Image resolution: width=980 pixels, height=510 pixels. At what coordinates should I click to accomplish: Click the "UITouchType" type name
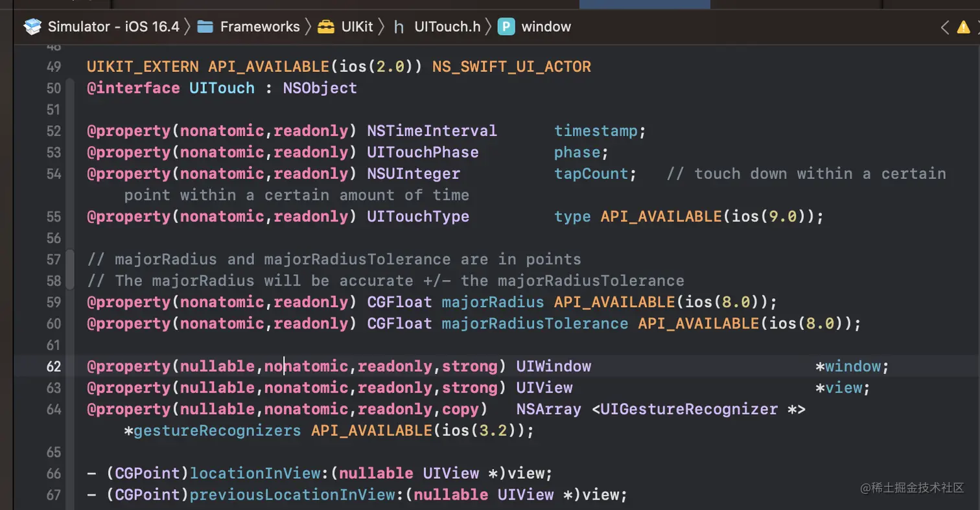(x=419, y=216)
